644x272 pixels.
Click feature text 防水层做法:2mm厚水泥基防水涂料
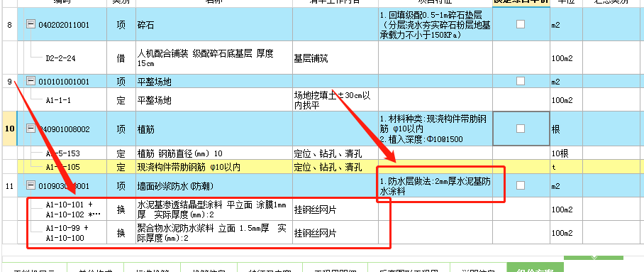435,186
